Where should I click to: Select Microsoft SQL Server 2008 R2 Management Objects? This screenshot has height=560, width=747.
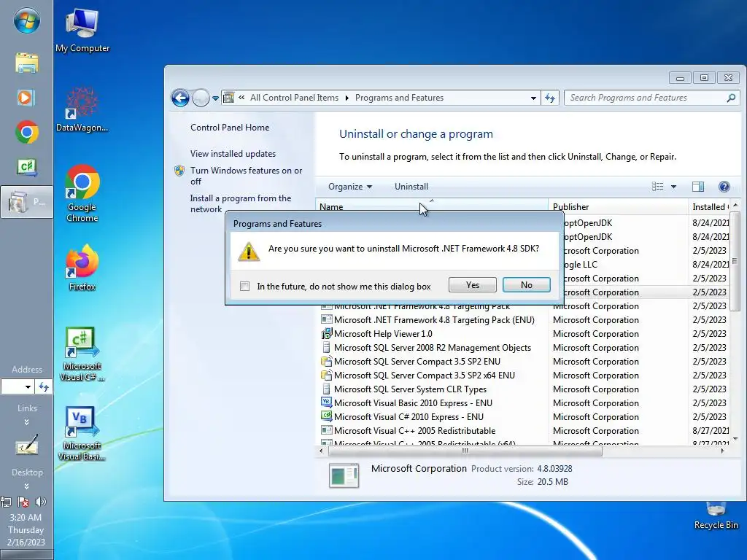[x=523, y=347]
